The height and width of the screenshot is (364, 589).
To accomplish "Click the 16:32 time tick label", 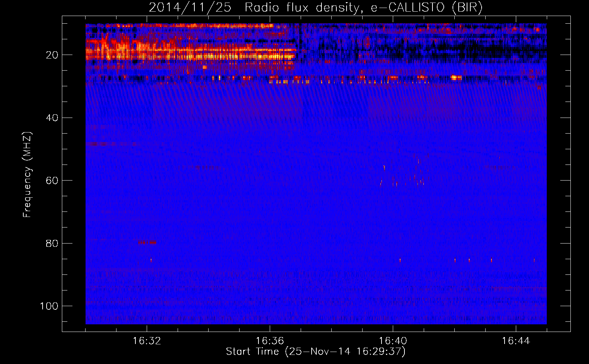I will [x=147, y=341].
